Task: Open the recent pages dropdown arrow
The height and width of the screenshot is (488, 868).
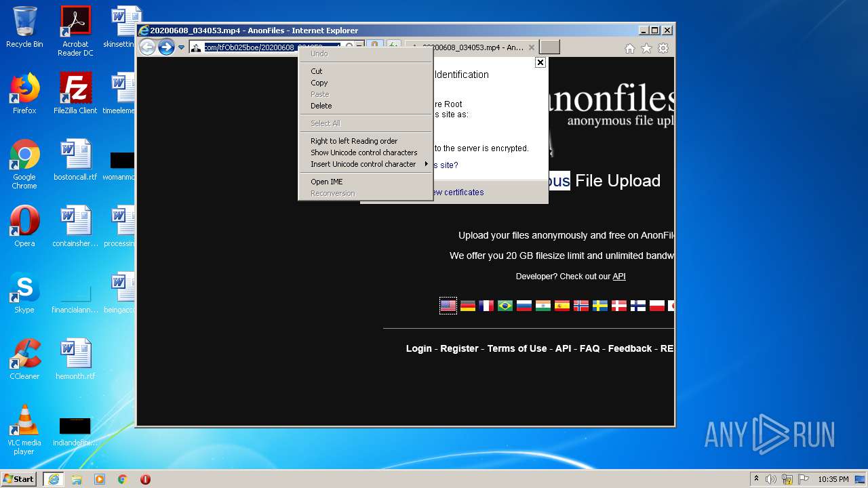Action: pyautogui.click(x=181, y=47)
